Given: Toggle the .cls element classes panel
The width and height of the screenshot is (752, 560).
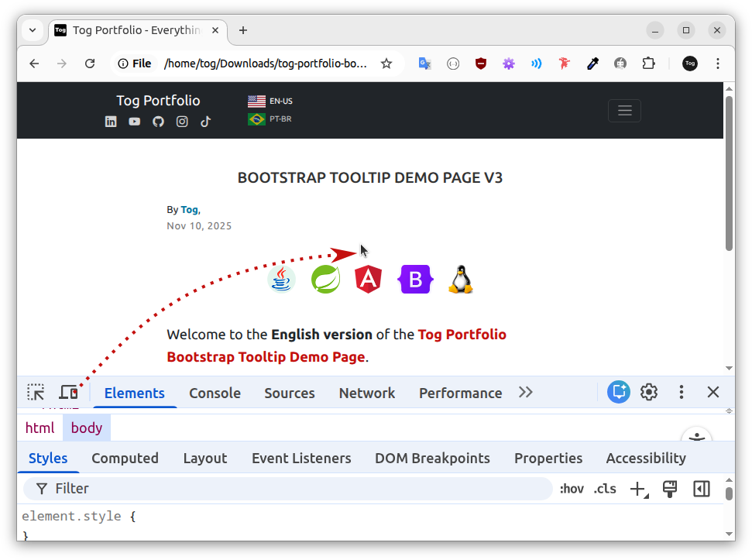Looking at the screenshot, I should coord(605,489).
